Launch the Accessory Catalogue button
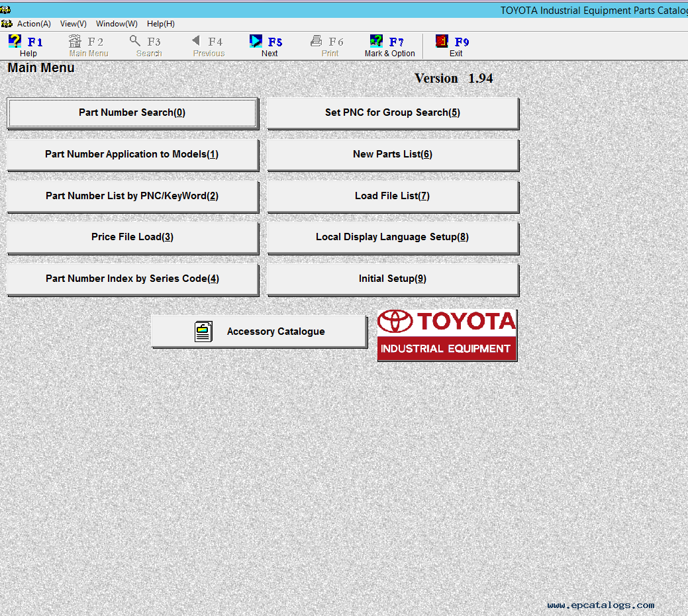The width and height of the screenshot is (688, 616). point(259,331)
